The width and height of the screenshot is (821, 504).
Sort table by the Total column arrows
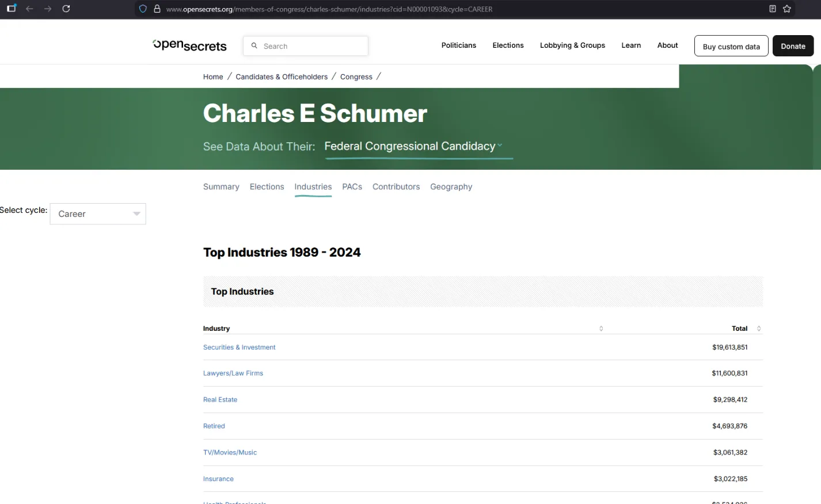(759, 329)
